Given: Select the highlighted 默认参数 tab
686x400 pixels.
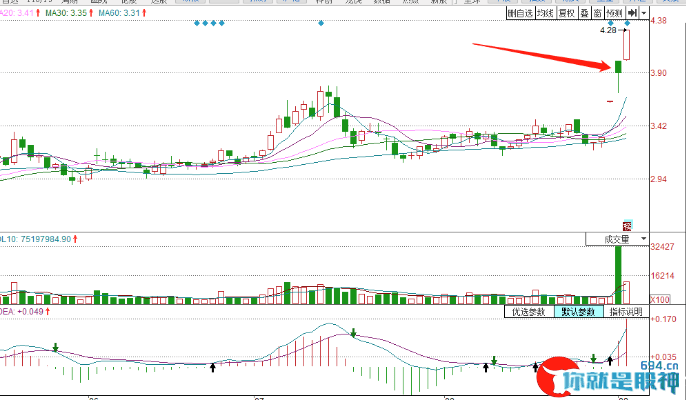Looking at the screenshot, I should [578, 312].
